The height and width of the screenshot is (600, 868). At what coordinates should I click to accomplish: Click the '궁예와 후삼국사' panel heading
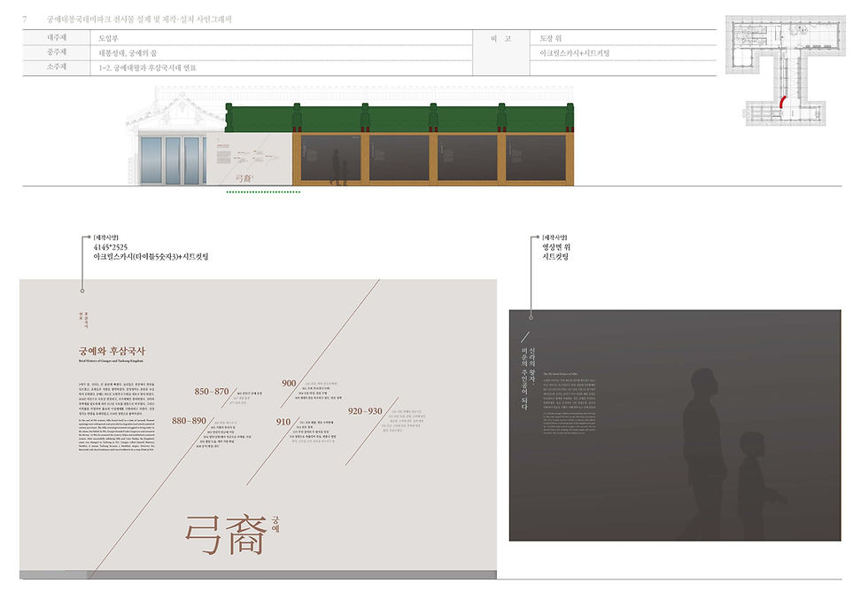coord(112,351)
